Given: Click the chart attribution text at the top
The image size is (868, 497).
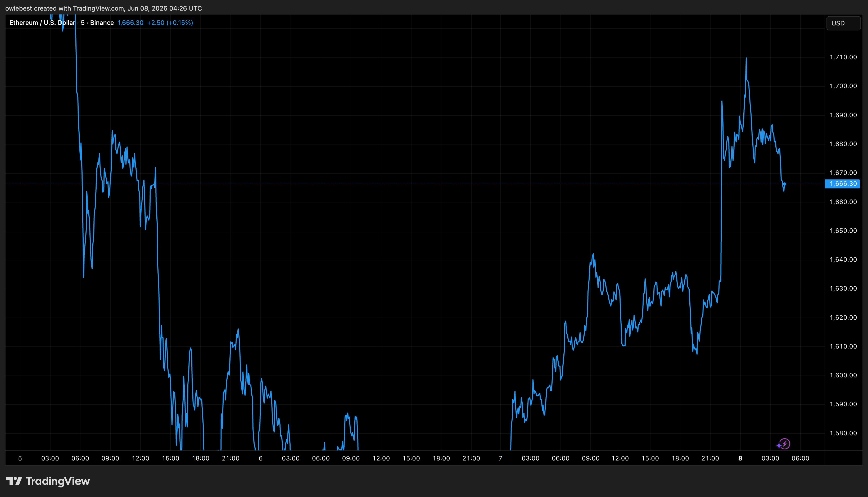Looking at the screenshot, I should pos(104,8).
